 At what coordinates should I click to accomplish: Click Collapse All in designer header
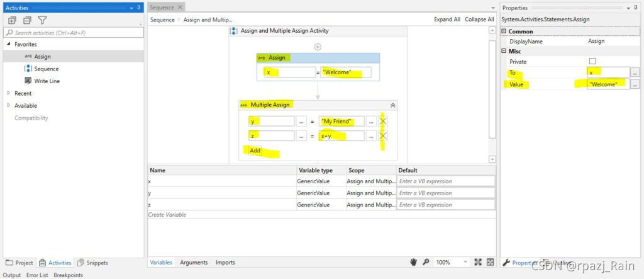coord(479,20)
